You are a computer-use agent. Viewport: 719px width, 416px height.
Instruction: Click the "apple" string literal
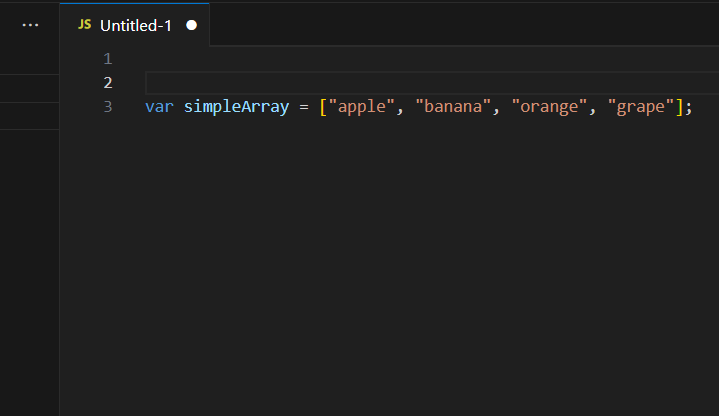[x=361, y=107]
